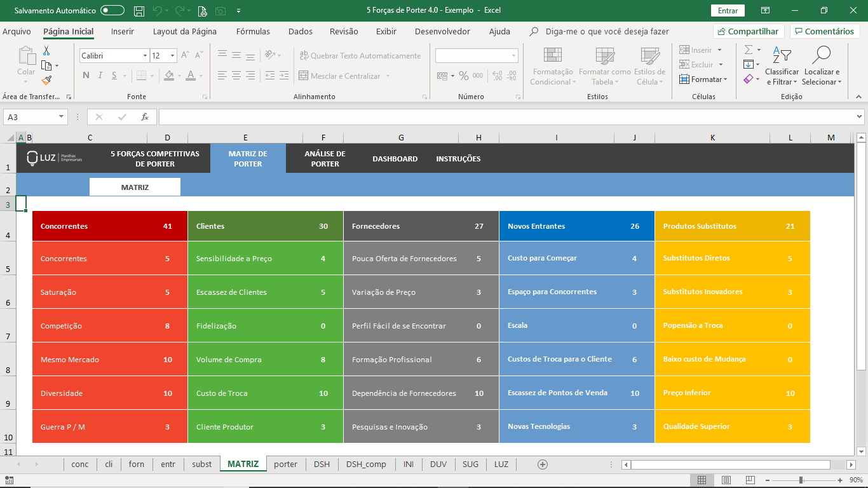Click the AutoSum sigma icon
This screenshot has height=488, width=868.
click(x=749, y=50)
